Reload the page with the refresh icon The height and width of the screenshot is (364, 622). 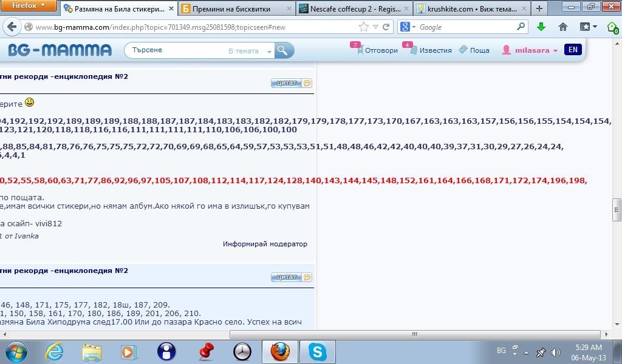coord(386,27)
